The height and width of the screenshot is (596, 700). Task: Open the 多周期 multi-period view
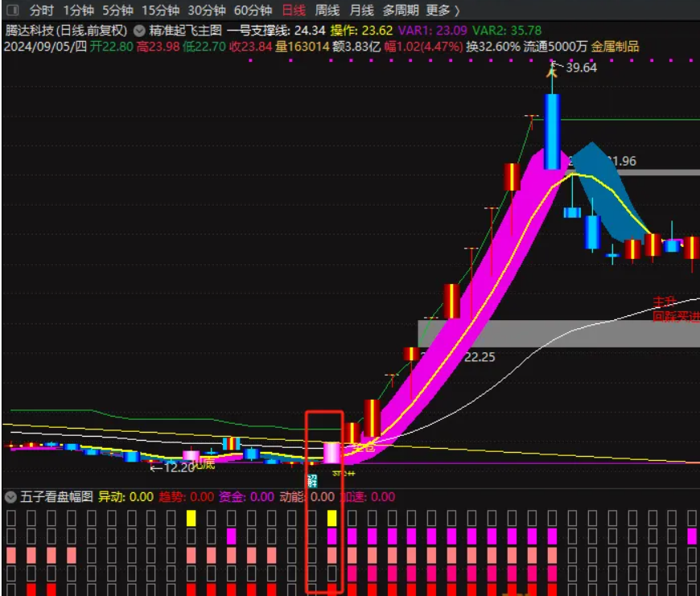click(400, 10)
